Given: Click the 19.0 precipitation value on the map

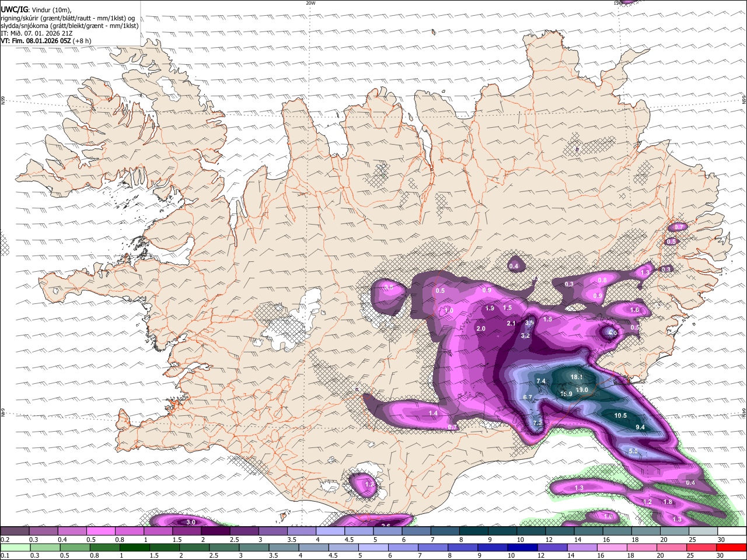Looking at the screenshot, I should pos(581,390).
